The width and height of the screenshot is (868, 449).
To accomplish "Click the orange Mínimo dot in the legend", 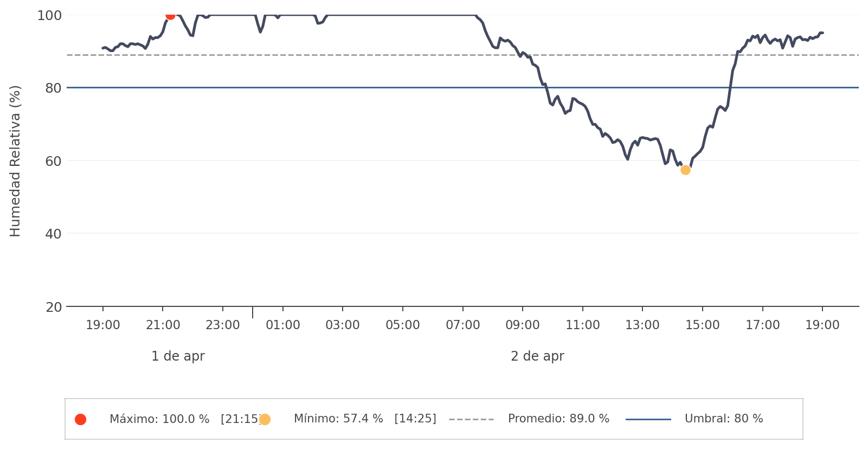I will [x=265, y=419].
